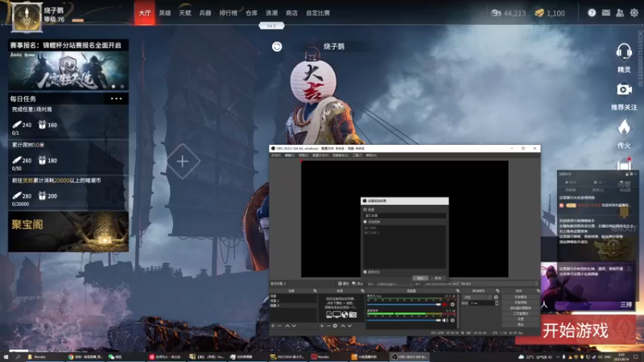
Task: Mute the desktop audio speaker icon
Action: click(445, 320)
